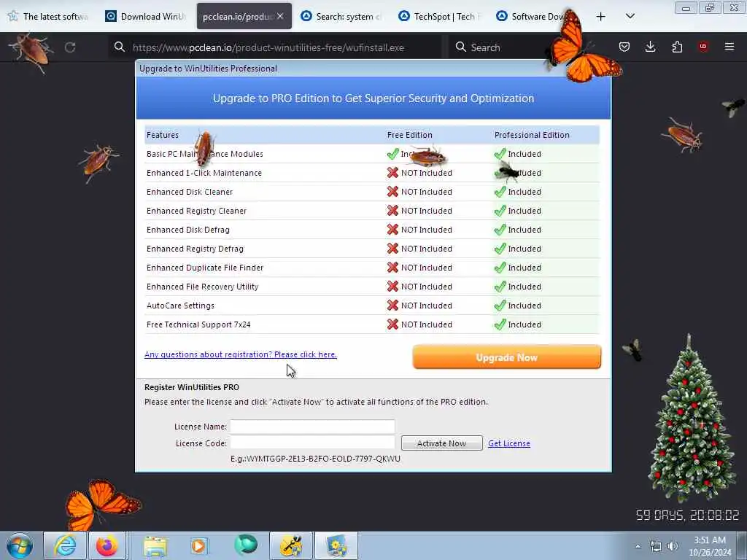Click the Enhanced Disk Cleaner row label
This screenshot has width=747, height=560.
[x=190, y=192]
